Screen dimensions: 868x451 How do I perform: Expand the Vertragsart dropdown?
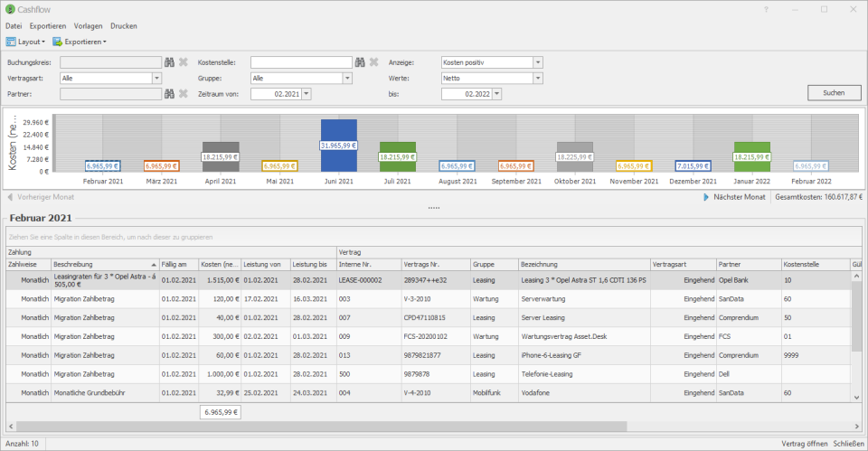click(156, 78)
